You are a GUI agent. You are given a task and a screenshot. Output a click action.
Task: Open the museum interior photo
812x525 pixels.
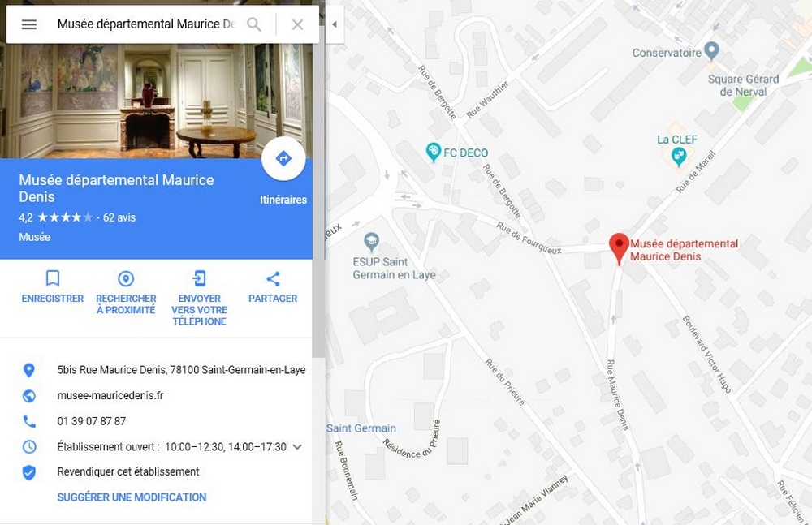(156, 101)
